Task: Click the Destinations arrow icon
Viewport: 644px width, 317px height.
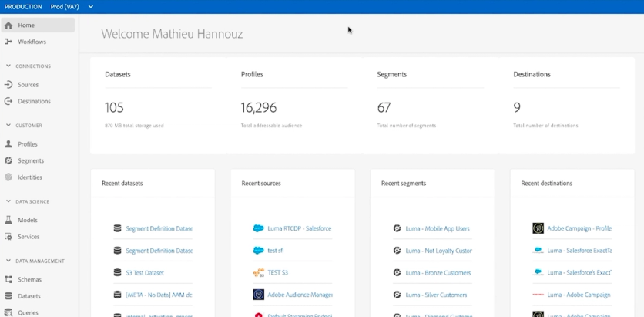Action: pos(8,101)
